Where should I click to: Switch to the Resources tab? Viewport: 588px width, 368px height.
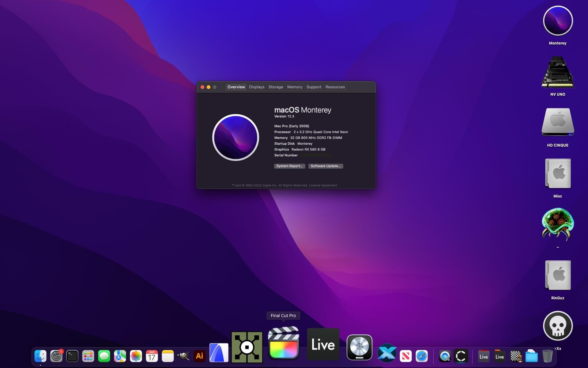[335, 87]
